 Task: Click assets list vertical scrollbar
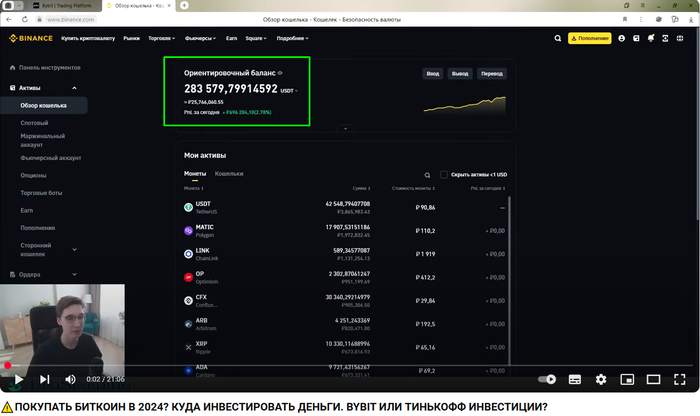pos(509,280)
